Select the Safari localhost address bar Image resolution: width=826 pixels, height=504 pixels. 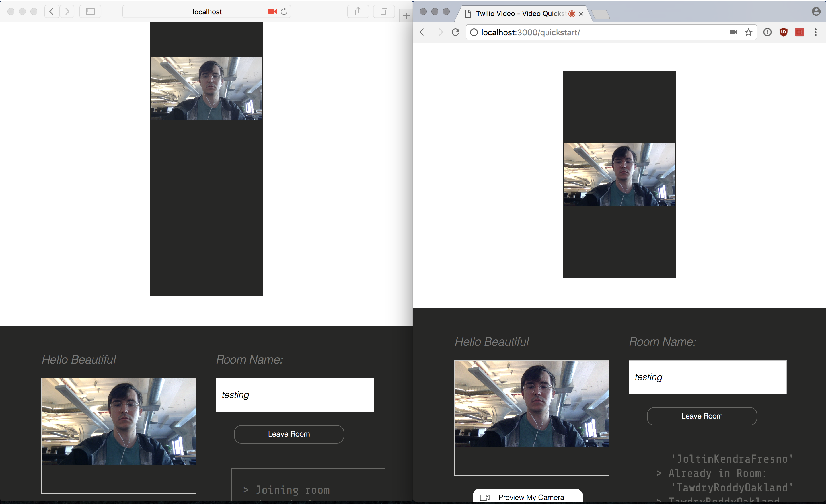click(207, 11)
